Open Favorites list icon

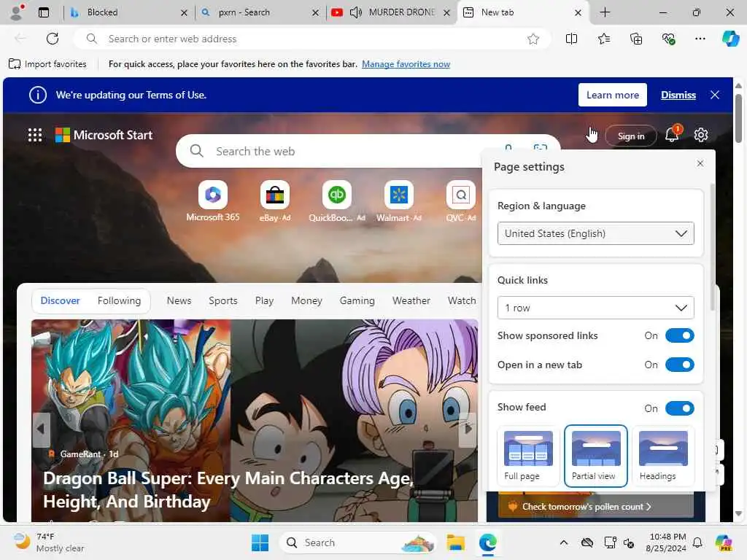[603, 39]
